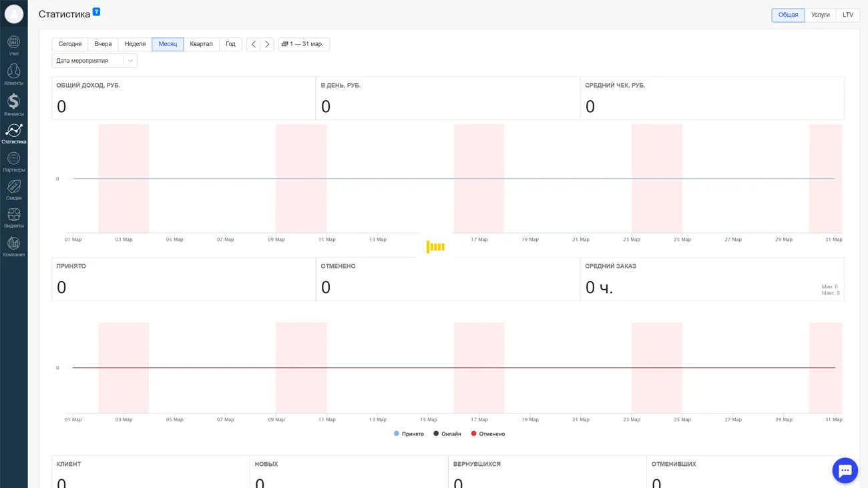Open the Клиенты sidebar icon
The height and width of the screenshot is (488, 868).
point(13,74)
